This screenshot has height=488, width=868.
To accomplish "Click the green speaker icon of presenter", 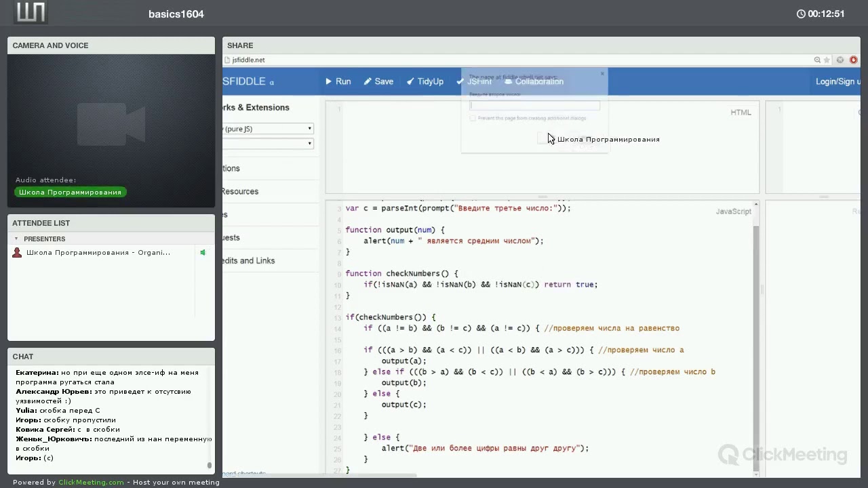I will tap(203, 252).
